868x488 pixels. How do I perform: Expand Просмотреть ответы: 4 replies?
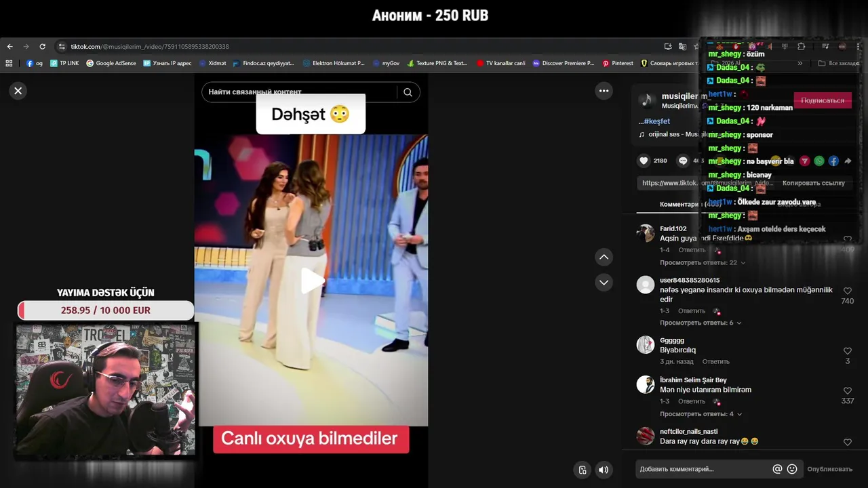(x=701, y=413)
